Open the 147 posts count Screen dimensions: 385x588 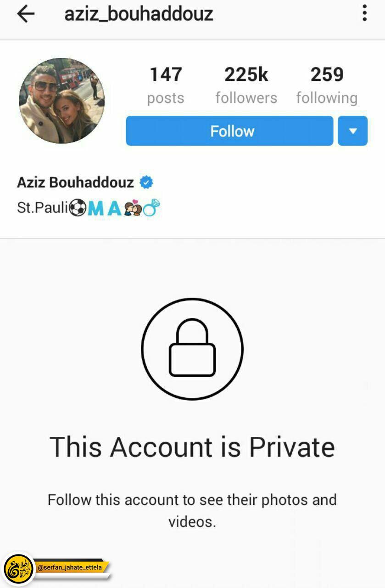(166, 85)
